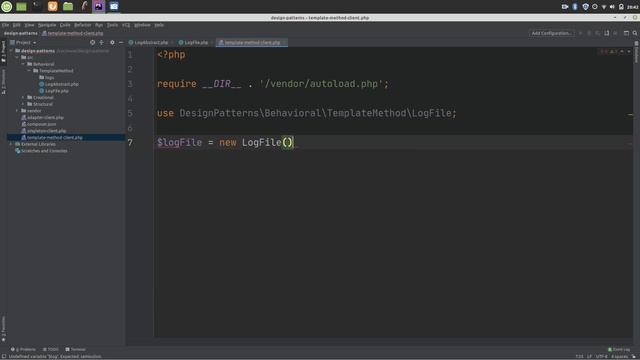Toggle the Project side tool window tab
Viewport: 640px width, 360px height.
coord(4,52)
